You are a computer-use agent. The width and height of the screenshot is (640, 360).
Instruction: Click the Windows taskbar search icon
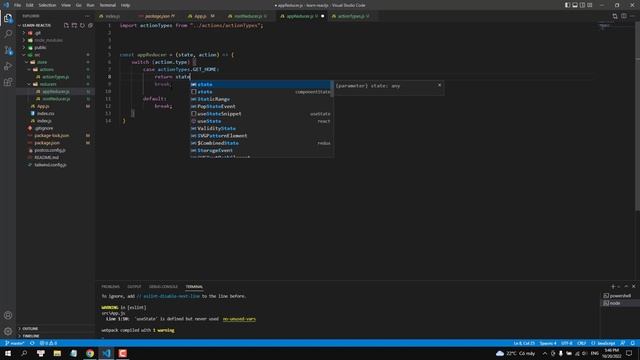point(24,353)
